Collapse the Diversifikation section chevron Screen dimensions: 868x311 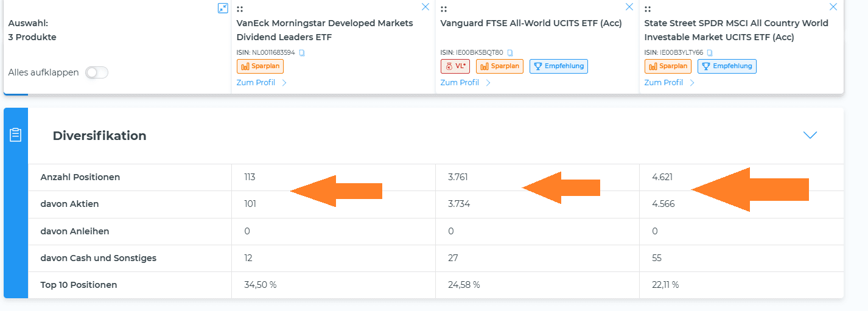pyautogui.click(x=810, y=135)
